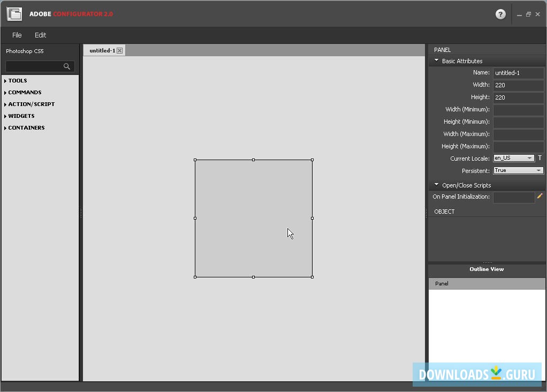Click the Photoshop CS5 label
This screenshot has height=392, width=547.
click(25, 51)
